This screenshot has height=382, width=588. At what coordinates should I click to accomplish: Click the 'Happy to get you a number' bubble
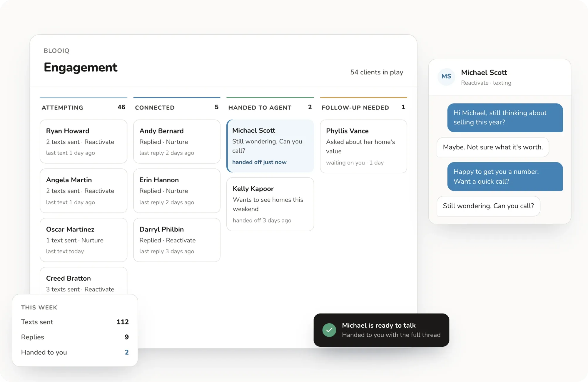click(x=505, y=177)
